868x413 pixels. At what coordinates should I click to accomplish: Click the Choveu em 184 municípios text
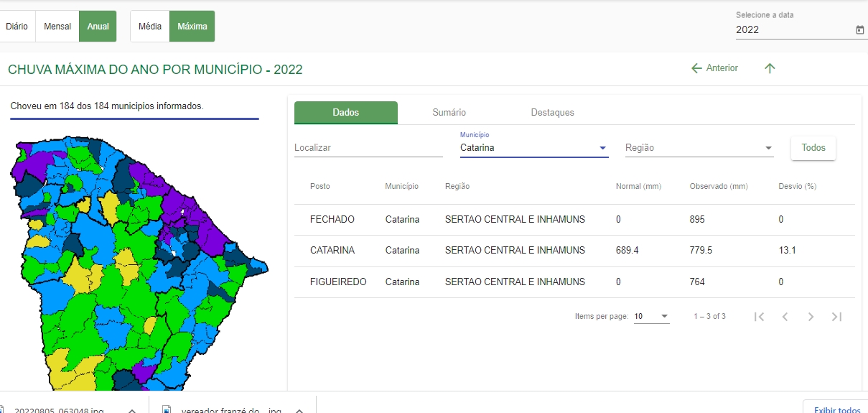pyautogui.click(x=107, y=106)
